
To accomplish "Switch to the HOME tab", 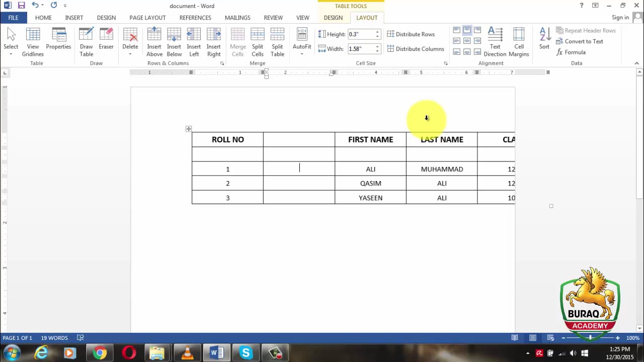I will 43,18.
